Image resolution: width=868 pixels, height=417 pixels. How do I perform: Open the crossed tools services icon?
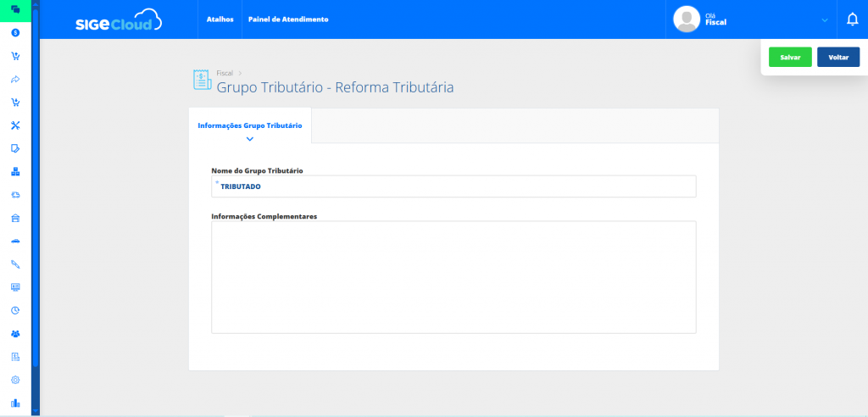(x=15, y=125)
